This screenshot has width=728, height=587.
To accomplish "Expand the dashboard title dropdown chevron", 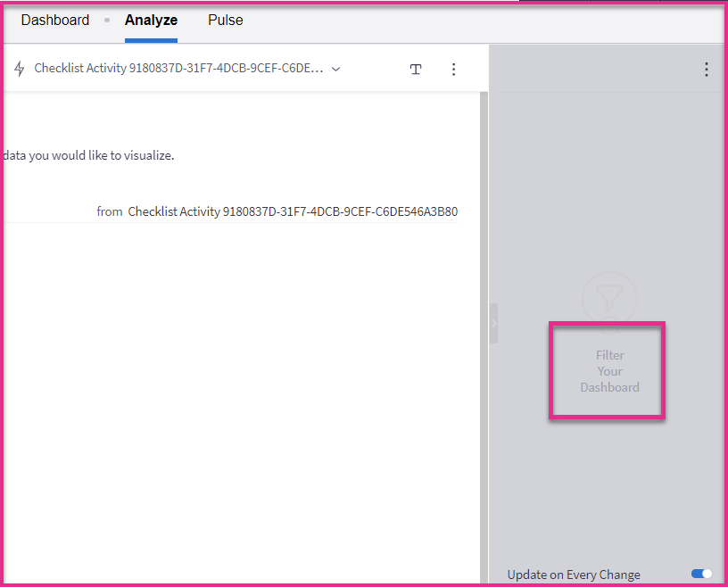I will click(x=336, y=70).
